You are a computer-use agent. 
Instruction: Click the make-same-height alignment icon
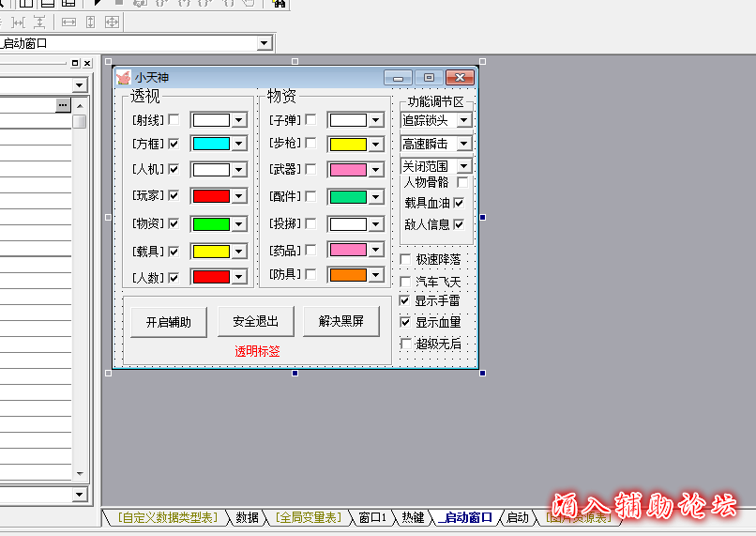pyautogui.click(x=90, y=22)
